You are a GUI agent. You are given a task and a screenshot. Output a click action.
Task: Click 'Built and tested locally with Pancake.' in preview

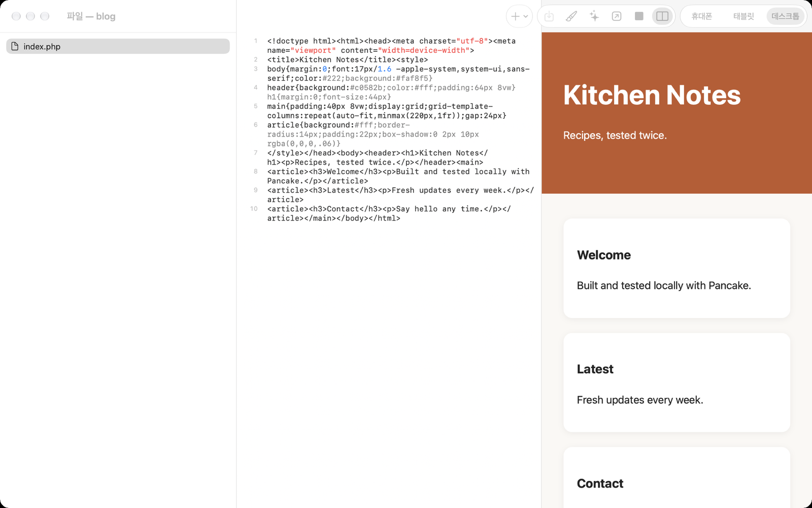(664, 285)
